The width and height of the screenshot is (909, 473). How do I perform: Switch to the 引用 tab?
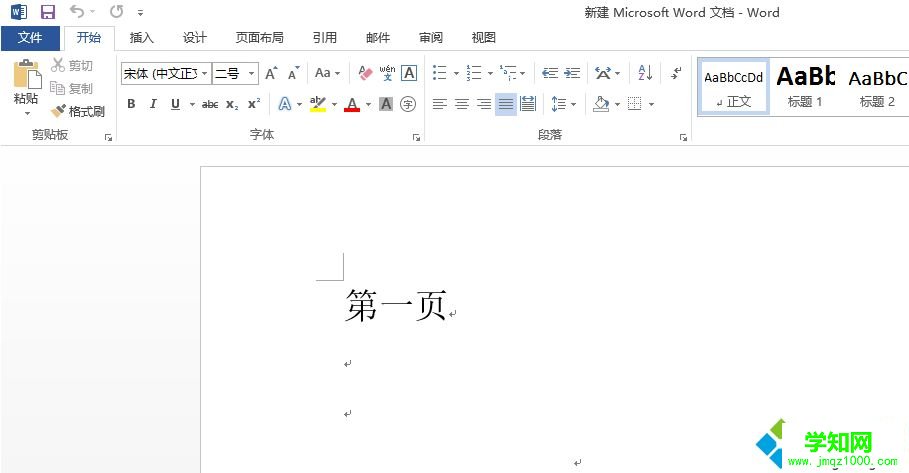325,38
